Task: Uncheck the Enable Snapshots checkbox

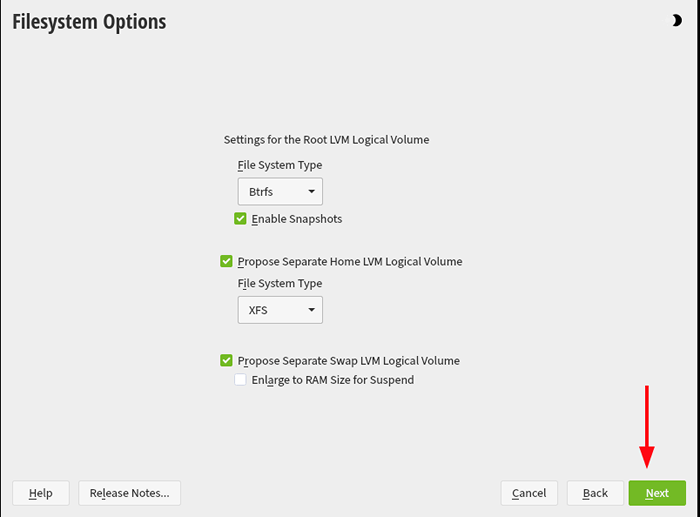Action: [x=240, y=219]
